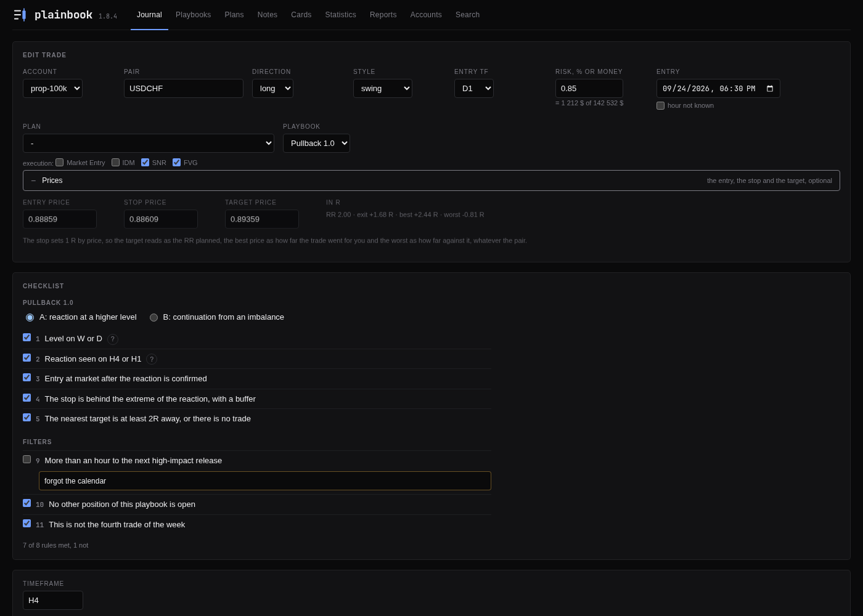Open the Direction dropdown set to long
863x616 pixels.
pyautogui.click(x=272, y=89)
